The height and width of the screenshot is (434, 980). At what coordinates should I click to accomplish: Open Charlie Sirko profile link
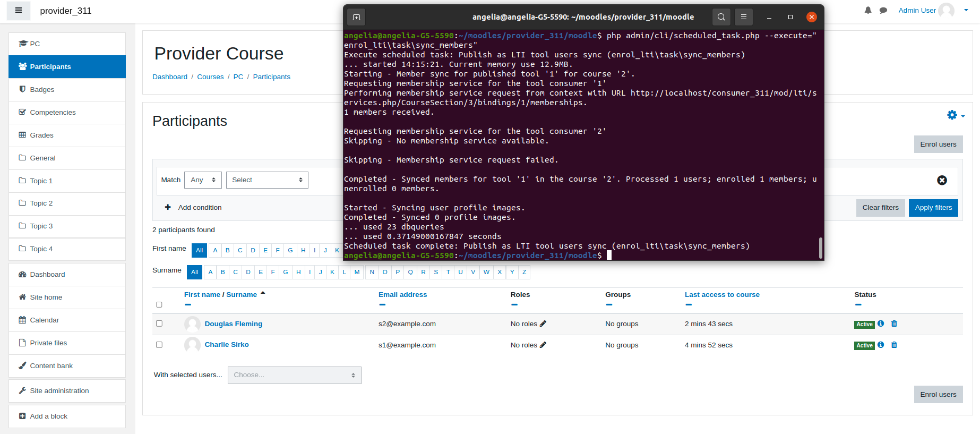[227, 345]
